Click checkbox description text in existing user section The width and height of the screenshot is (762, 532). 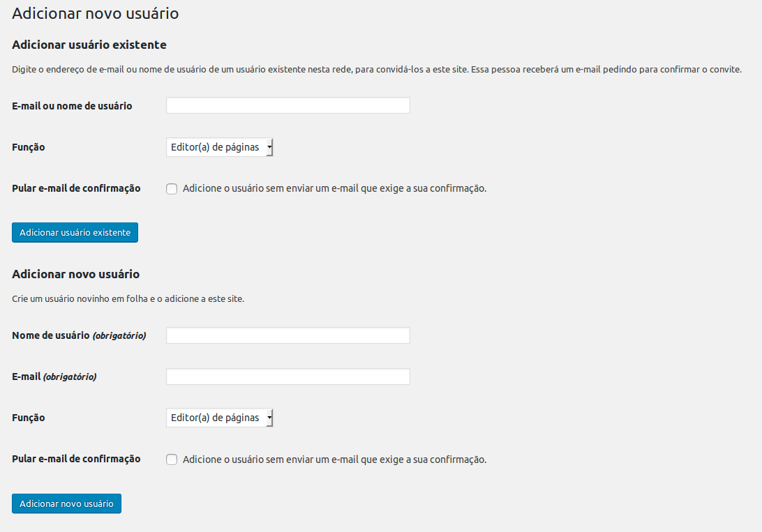click(x=334, y=188)
